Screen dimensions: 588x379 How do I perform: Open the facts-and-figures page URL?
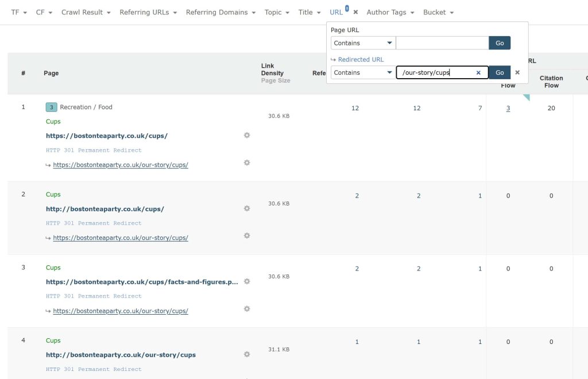142,282
